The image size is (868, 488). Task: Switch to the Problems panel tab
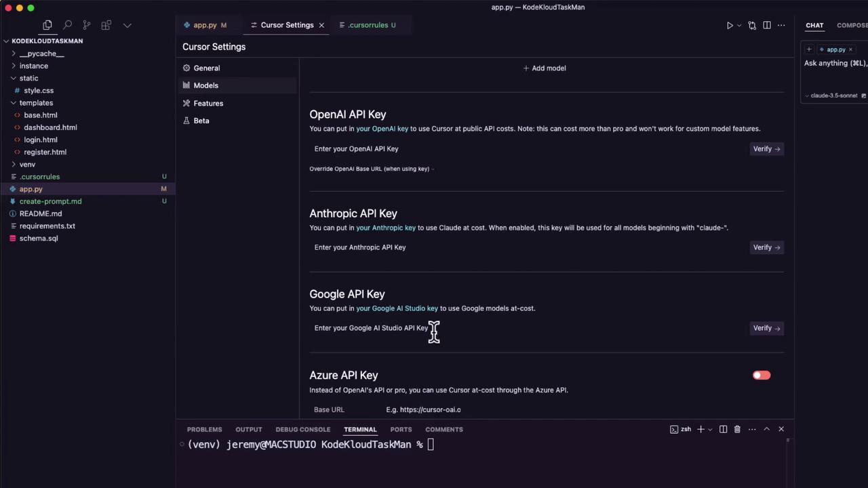click(204, 429)
